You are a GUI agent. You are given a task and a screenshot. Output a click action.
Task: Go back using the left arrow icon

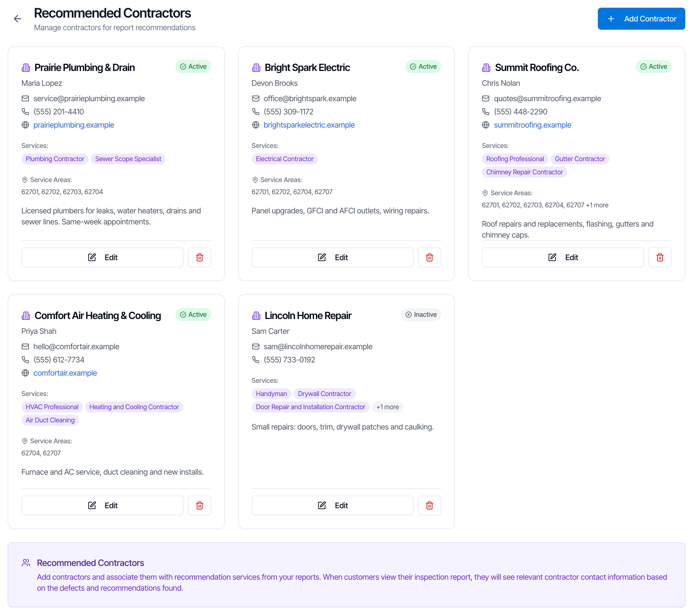18,19
